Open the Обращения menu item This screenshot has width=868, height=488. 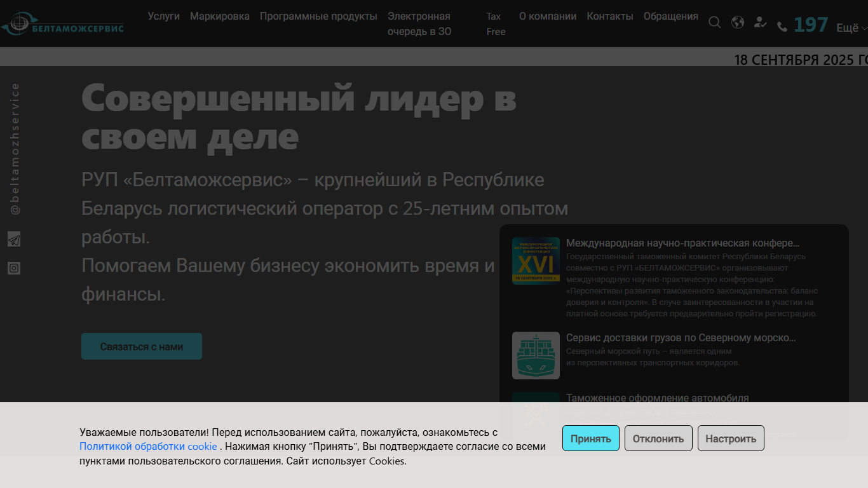click(671, 17)
